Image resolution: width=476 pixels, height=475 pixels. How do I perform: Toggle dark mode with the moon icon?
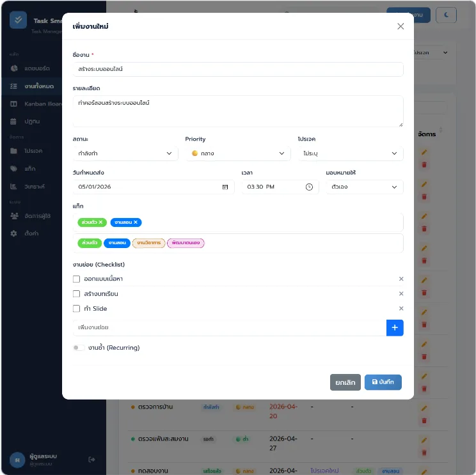[x=446, y=15]
